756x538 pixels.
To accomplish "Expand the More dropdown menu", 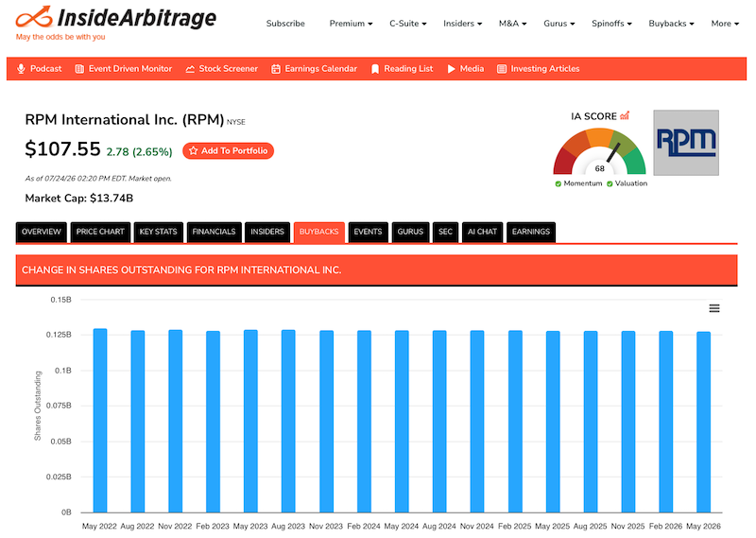I will pyautogui.click(x=725, y=24).
